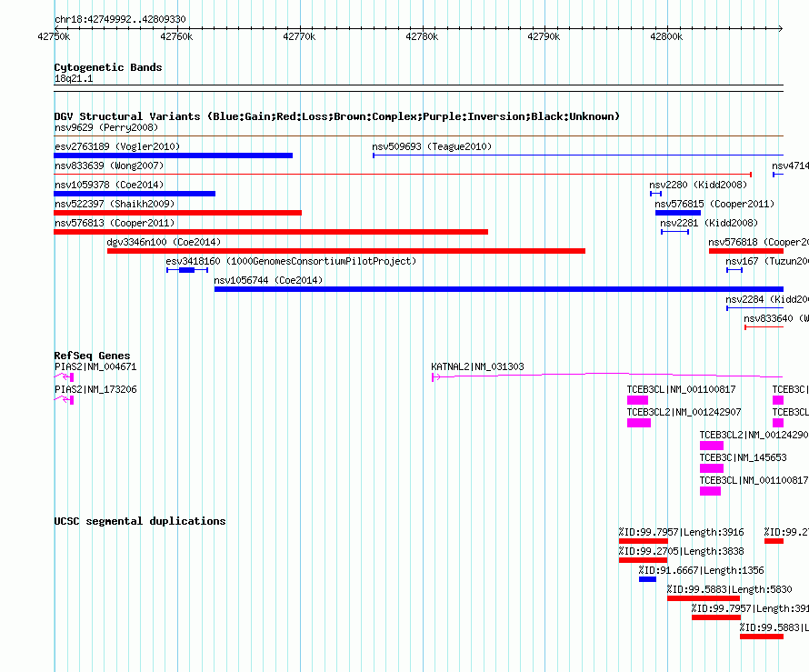The image size is (809, 672).
Task: Click the TCEB3C|NM_145653 gene label
Action: pos(743,457)
